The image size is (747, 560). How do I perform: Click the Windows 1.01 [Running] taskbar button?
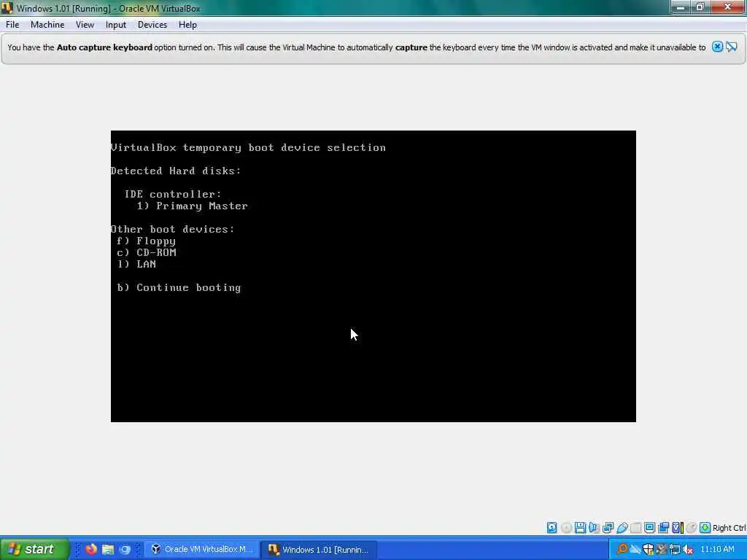tap(320, 549)
